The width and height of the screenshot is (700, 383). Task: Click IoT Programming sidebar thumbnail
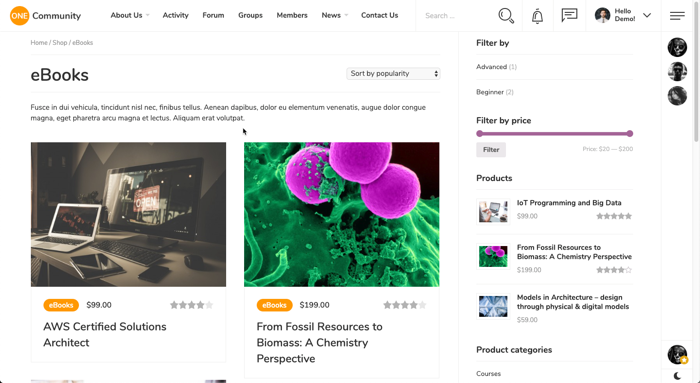pyautogui.click(x=493, y=212)
